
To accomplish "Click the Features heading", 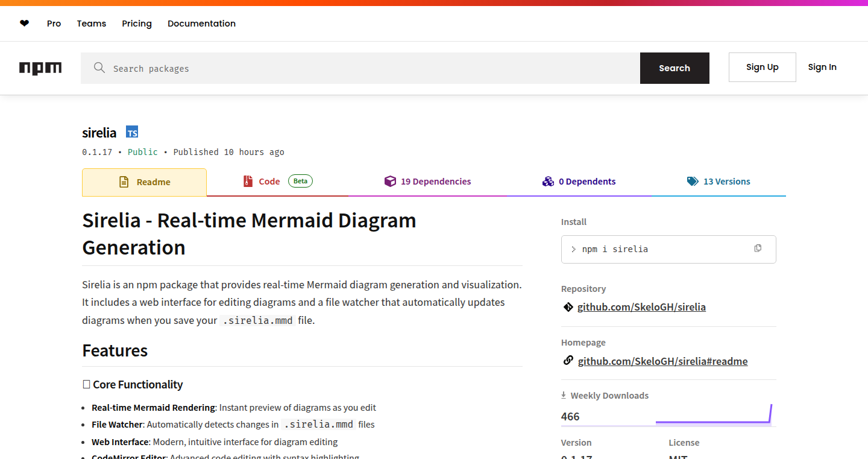I will click(x=115, y=350).
